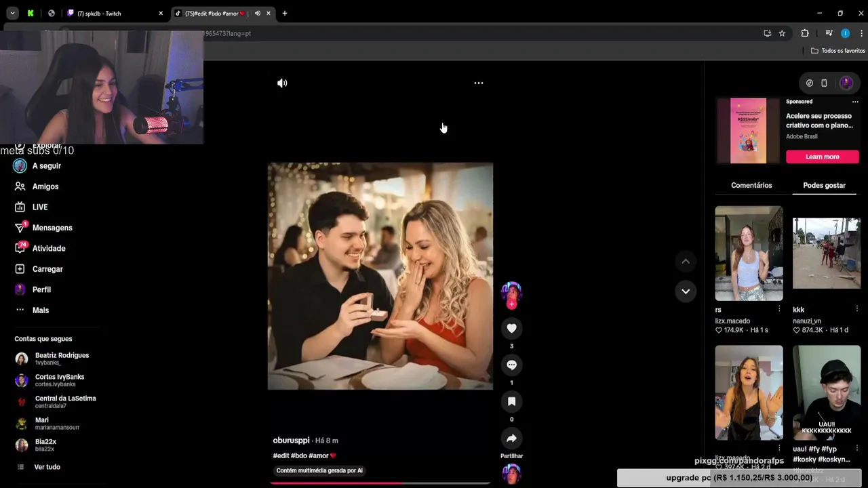
Task: Click the LIVE camera icon
Action: coord(20,207)
